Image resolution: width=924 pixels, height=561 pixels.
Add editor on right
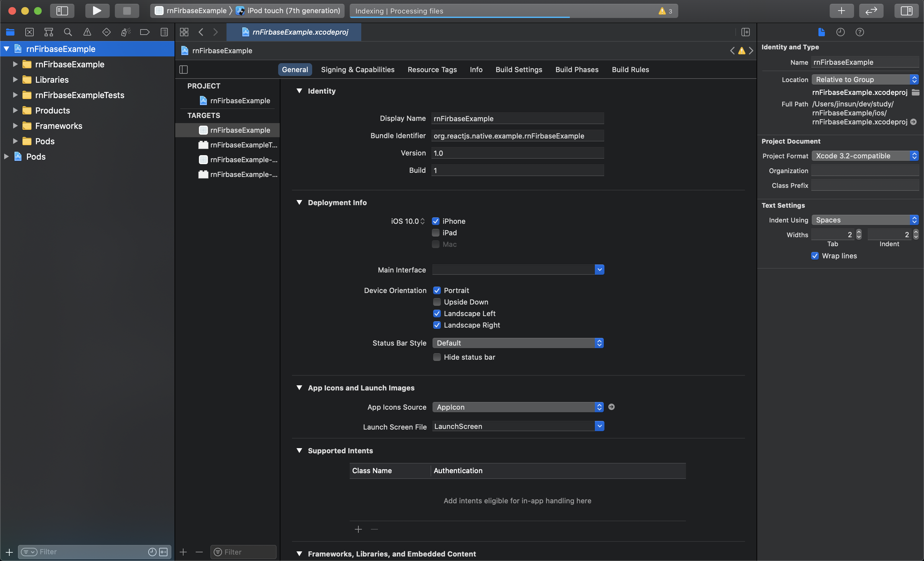pos(746,32)
